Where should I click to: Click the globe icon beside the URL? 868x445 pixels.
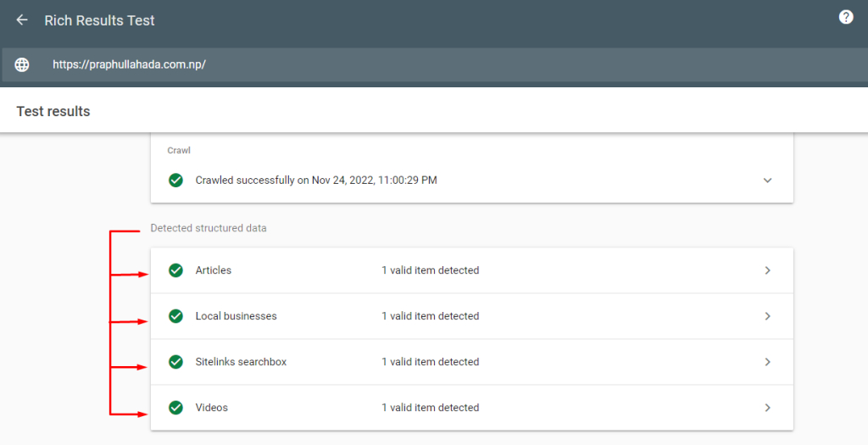22,64
